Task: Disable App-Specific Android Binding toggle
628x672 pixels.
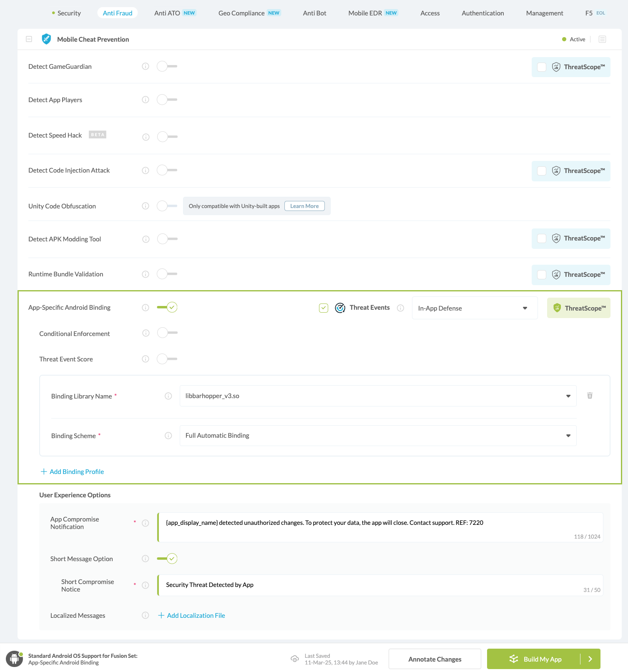Action: 167,308
